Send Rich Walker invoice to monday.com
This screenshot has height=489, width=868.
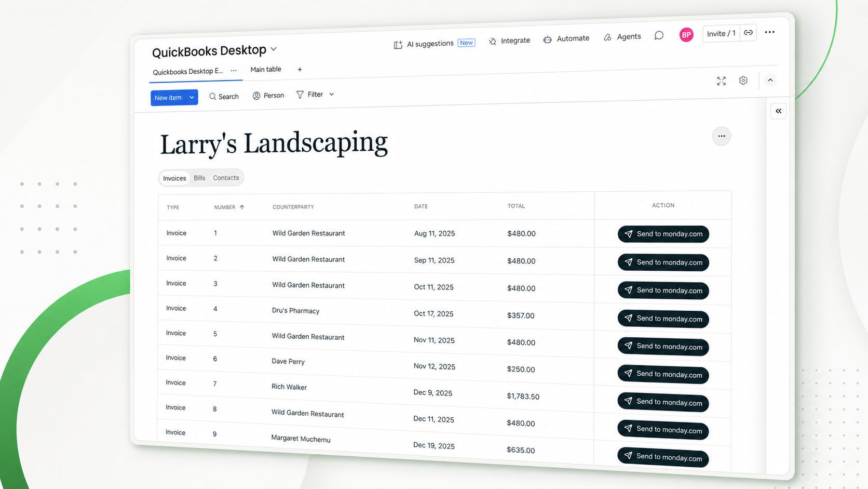click(663, 402)
